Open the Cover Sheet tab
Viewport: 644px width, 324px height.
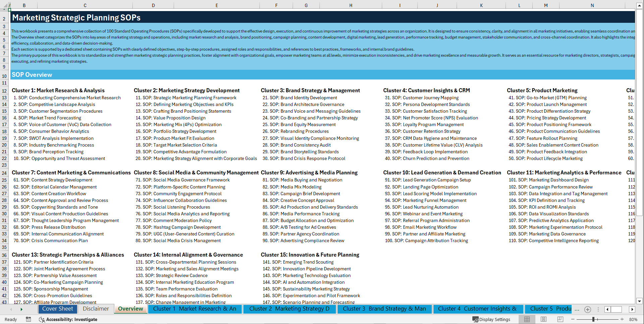click(x=58, y=309)
